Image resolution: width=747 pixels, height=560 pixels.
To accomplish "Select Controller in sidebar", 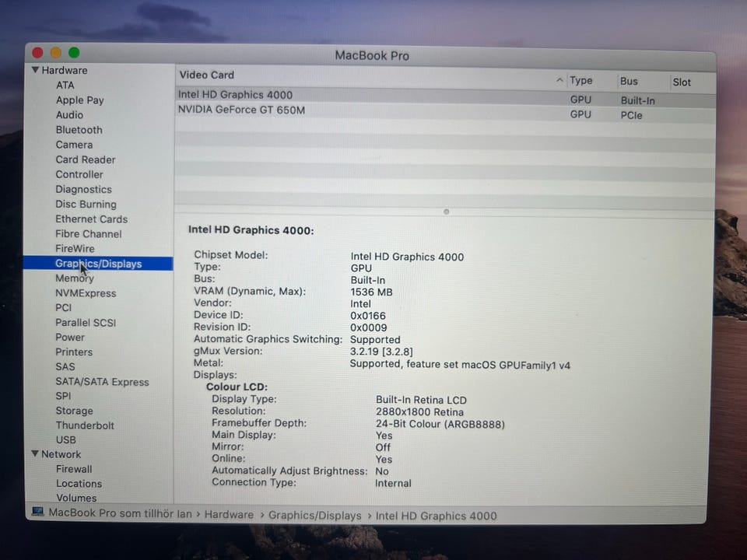I will pyautogui.click(x=79, y=174).
